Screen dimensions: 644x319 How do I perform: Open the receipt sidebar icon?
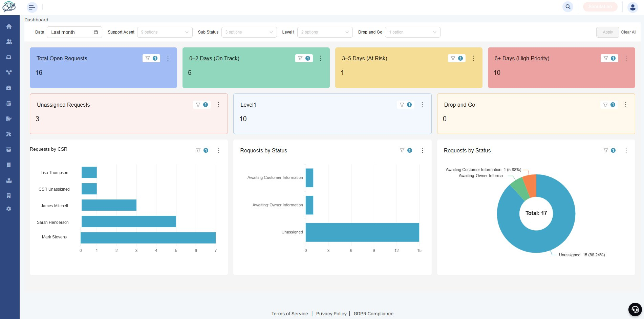pos(9,165)
